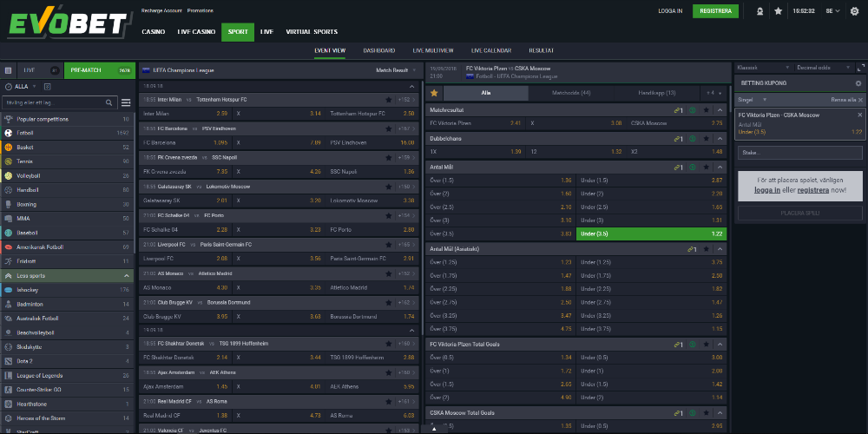Click the EVOBET logo
This screenshot has height=434, width=868.
coord(68,23)
